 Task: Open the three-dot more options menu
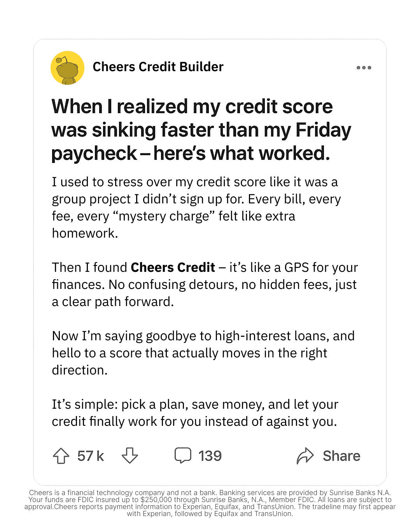tap(364, 68)
